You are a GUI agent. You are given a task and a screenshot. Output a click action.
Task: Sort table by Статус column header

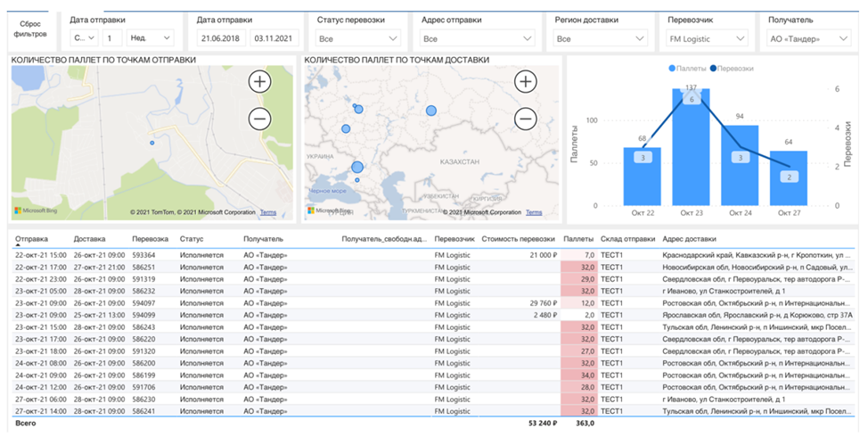coord(192,239)
